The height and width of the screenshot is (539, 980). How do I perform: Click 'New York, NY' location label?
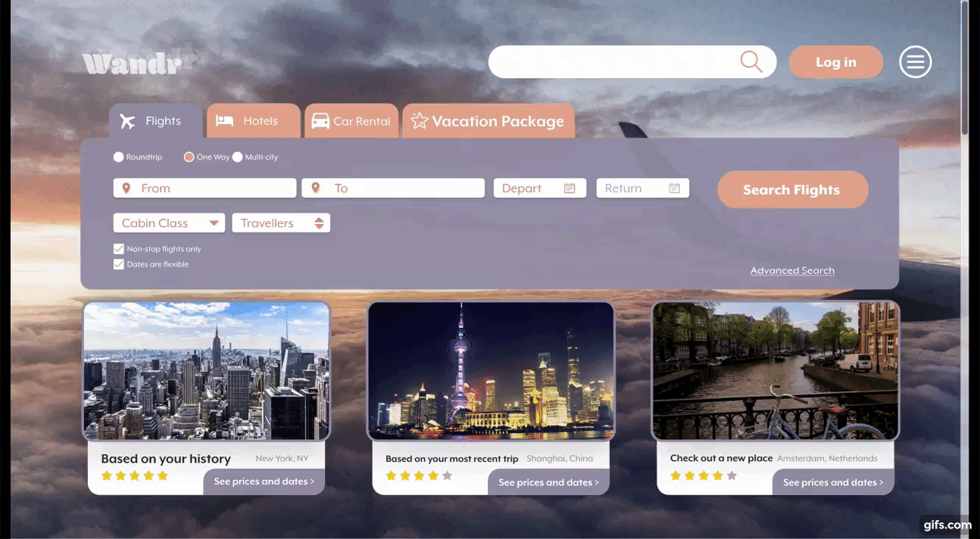coord(282,459)
